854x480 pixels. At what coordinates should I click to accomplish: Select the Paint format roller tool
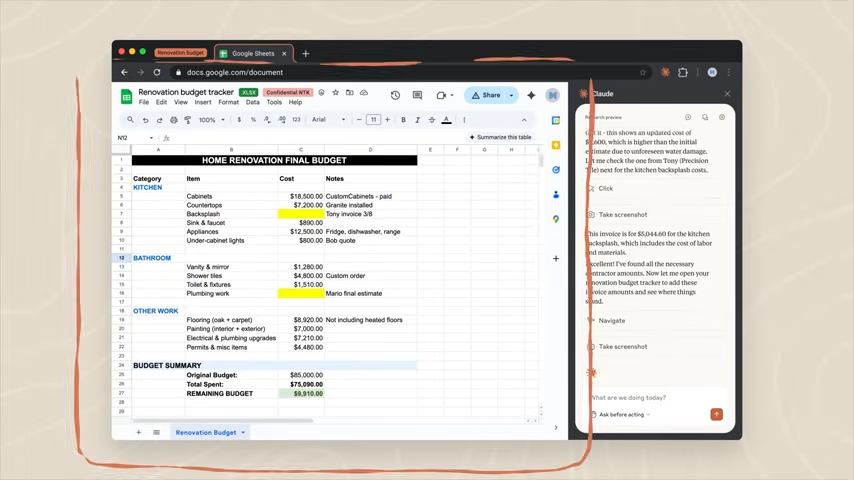pos(187,120)
